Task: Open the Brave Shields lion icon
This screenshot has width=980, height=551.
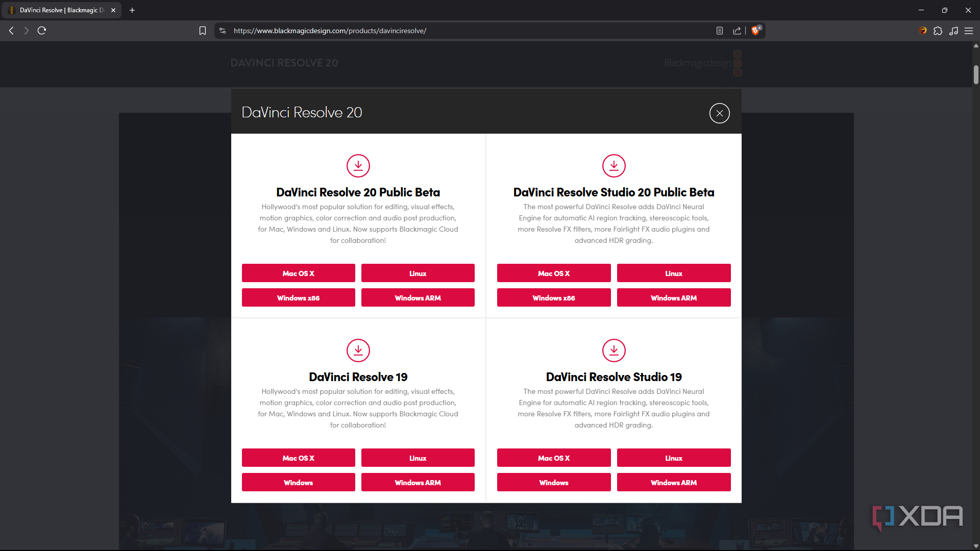Action: 756,30
